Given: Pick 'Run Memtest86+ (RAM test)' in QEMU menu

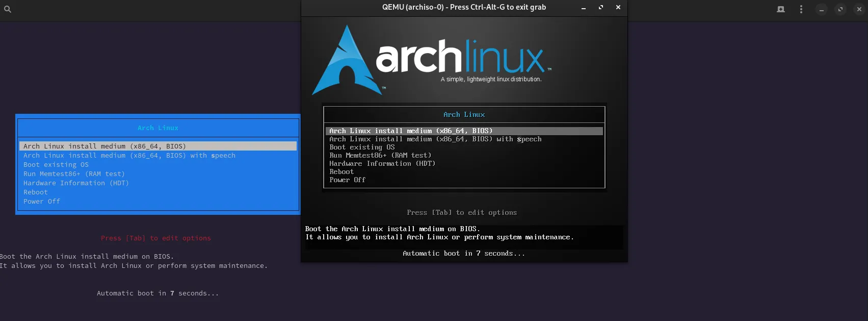Looking at the screenshot, I should pos(380,155).
